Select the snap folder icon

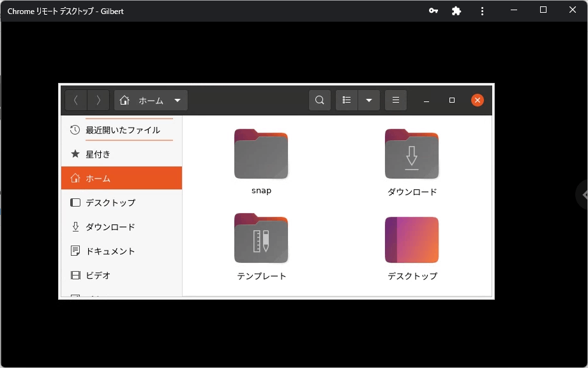[261, 154]
